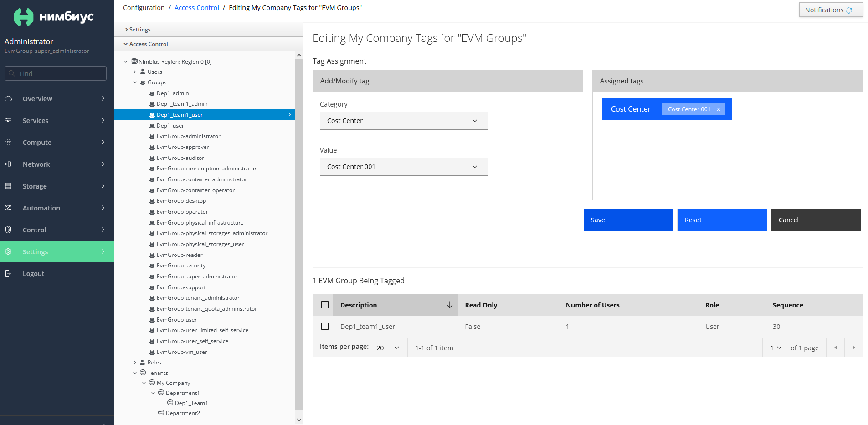The image size is (868, 425).
Task: Open the Overview menu
Action: click(57, 98)
